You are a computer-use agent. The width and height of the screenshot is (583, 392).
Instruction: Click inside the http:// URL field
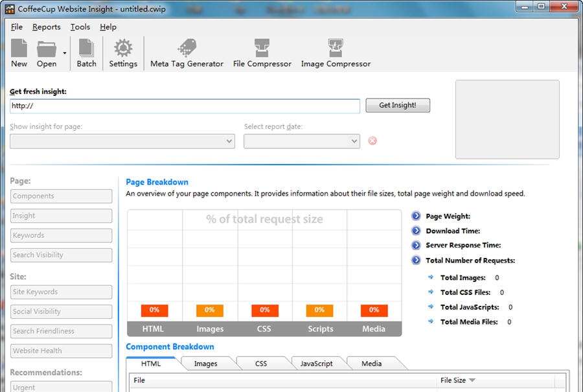(x=185, y=106)
